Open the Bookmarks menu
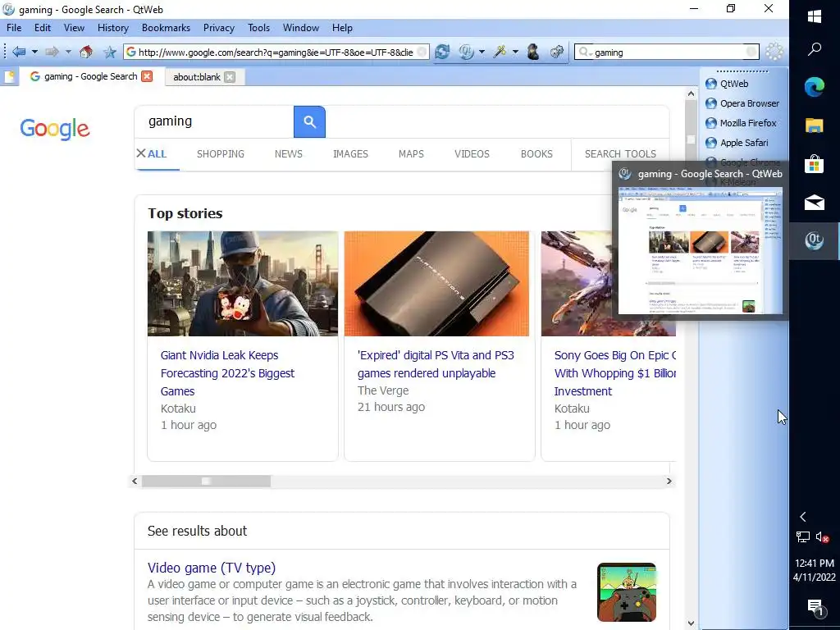This screenshot has width=840, height=630. pyautogui.click(x=166, y=28)
